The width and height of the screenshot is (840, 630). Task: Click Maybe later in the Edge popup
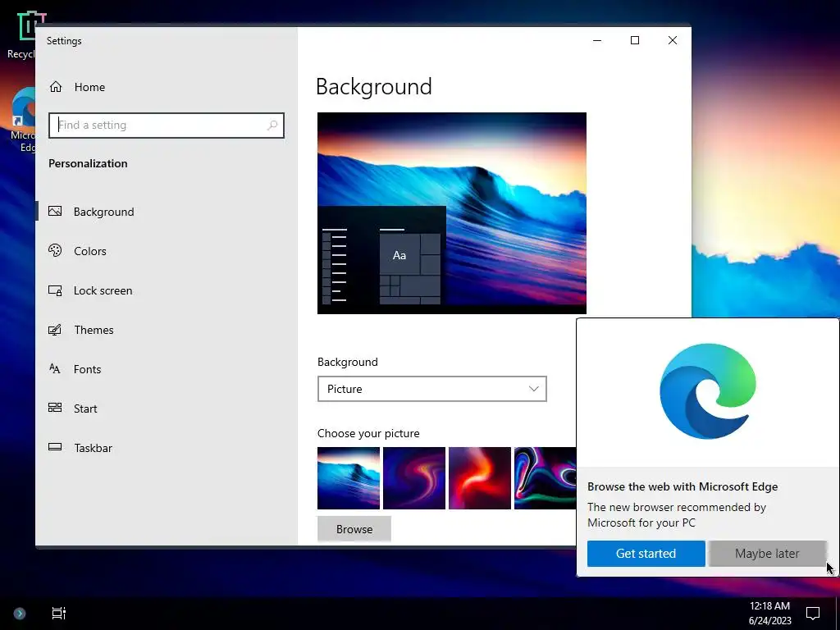(767, 554)
